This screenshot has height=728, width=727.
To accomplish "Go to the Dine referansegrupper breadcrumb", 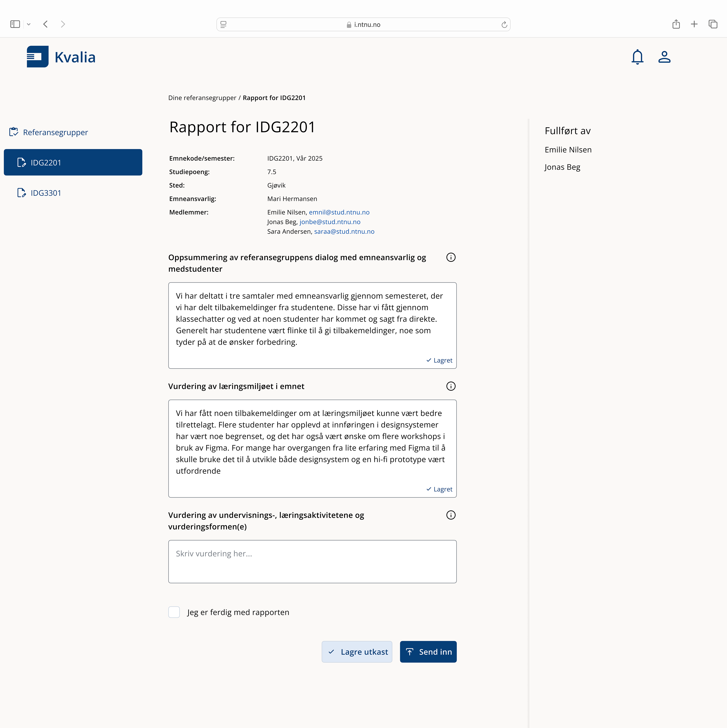I will pos(202,98).
